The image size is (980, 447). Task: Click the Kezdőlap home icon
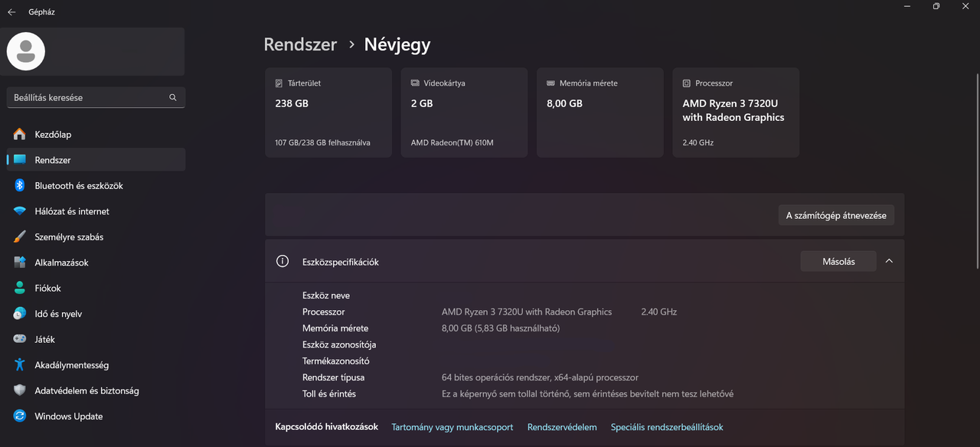point(20,135)
